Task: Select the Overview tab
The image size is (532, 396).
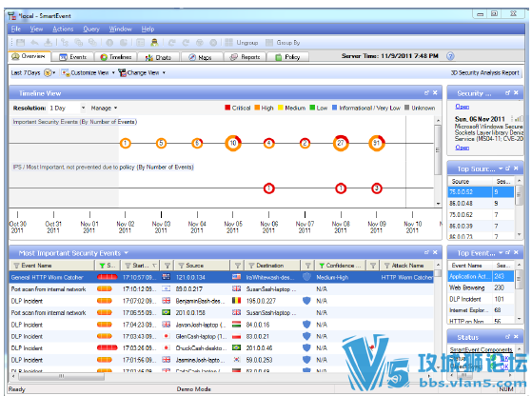Action: pos(30,56)
